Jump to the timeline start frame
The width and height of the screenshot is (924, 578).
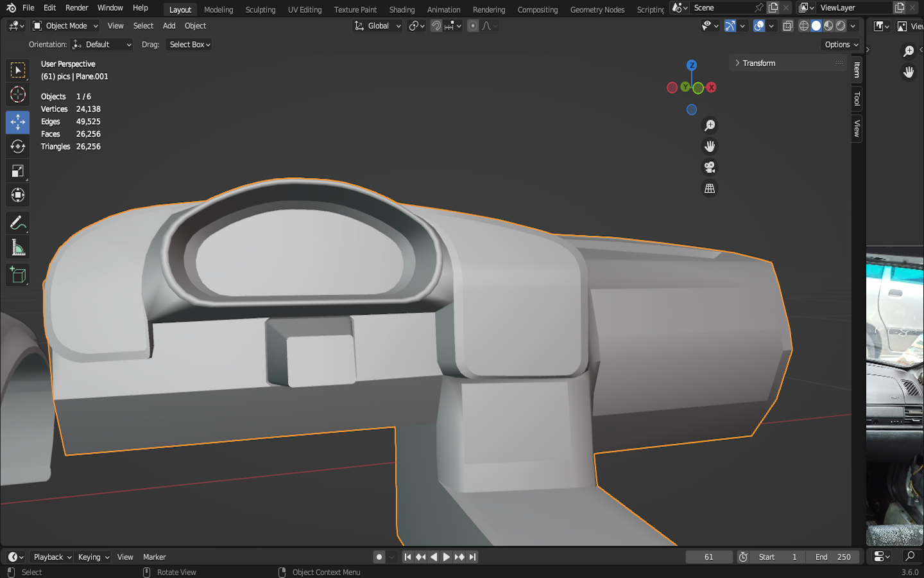click(x=407, y=557)
